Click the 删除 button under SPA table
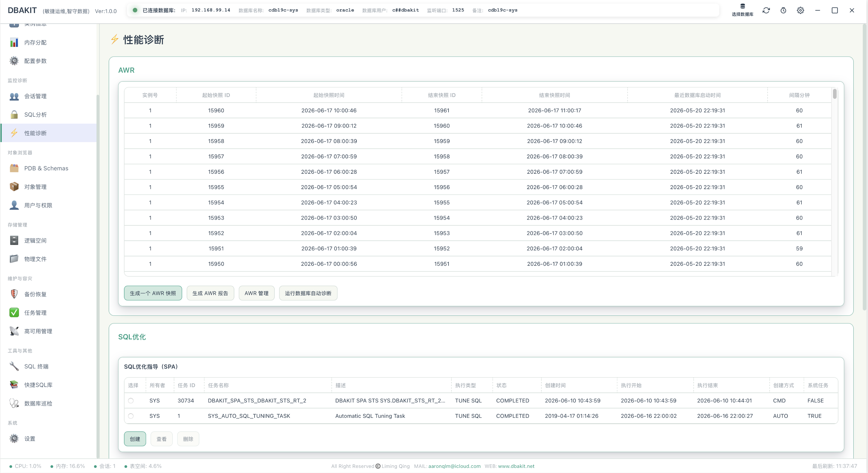 click(x=188, y=439)
